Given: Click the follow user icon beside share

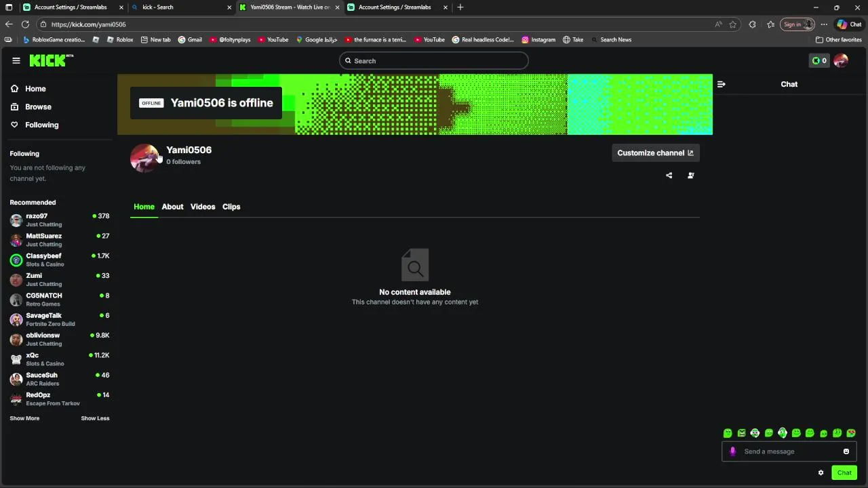Looking at the screenshot, I should pos(691,176).
